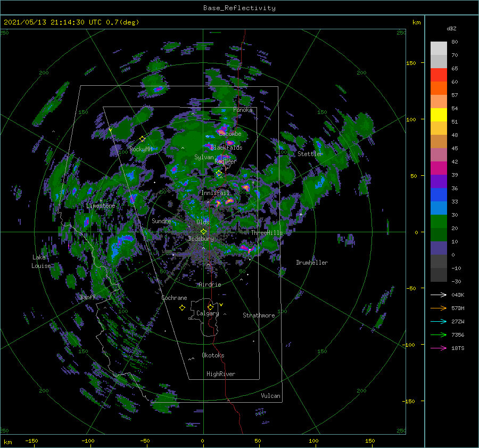Select the Sylvan label
479x448 pixels.
point(204,157)
